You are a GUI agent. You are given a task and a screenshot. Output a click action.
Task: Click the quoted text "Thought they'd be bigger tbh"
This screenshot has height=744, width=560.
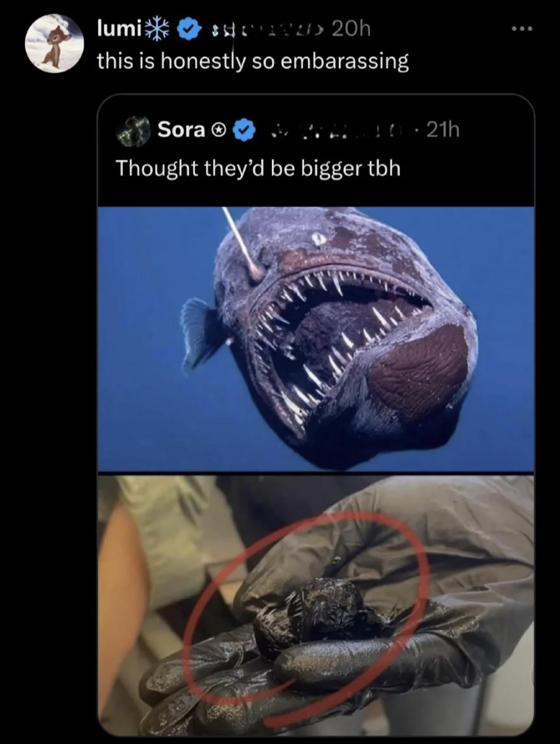click(x=258, y=168)
